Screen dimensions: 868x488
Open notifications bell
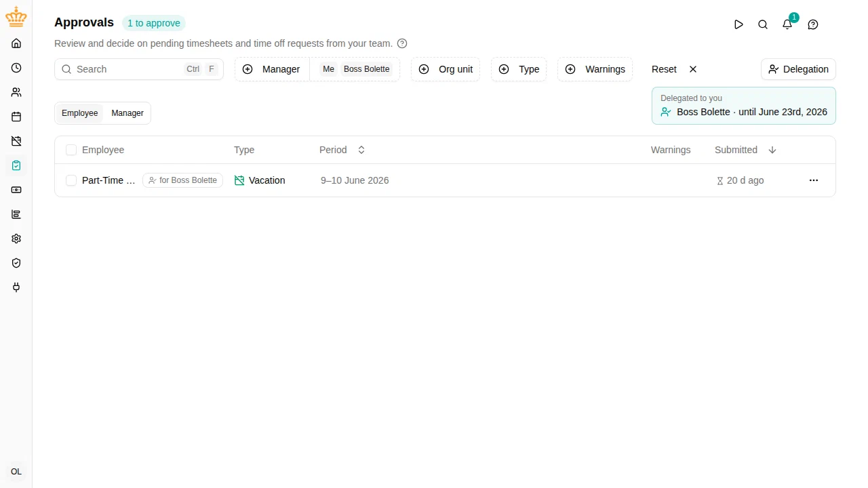(x=787, y=24)
